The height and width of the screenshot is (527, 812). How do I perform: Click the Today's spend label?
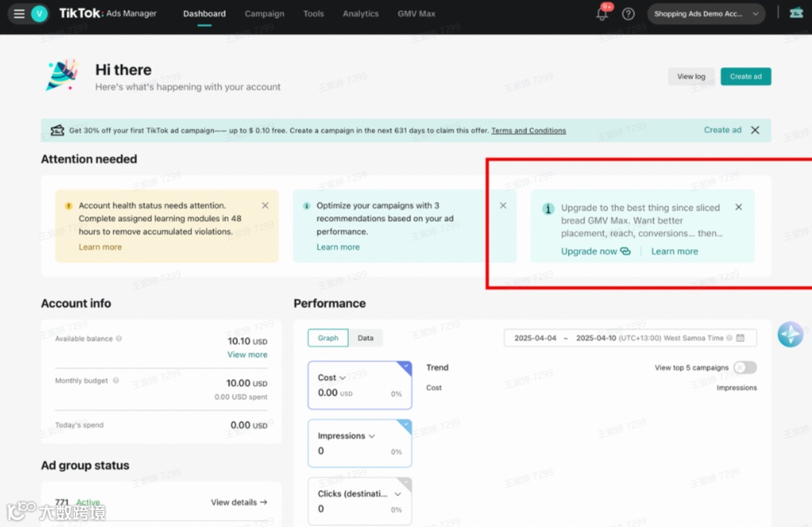(x=79, y=425)
